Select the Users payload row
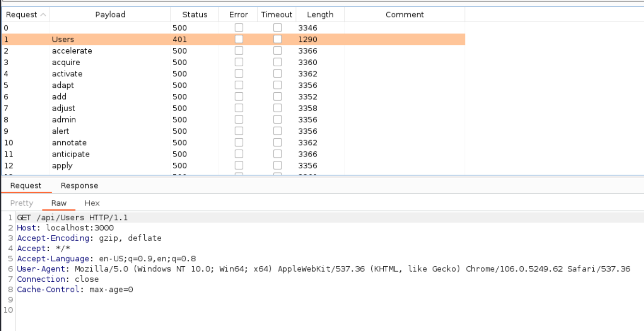 pos(63,39)
